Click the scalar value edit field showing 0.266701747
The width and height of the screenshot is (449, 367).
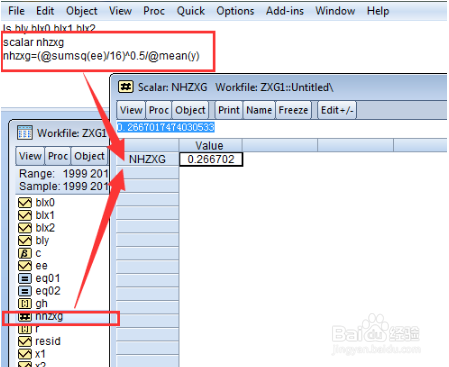(x=282, y=127)
